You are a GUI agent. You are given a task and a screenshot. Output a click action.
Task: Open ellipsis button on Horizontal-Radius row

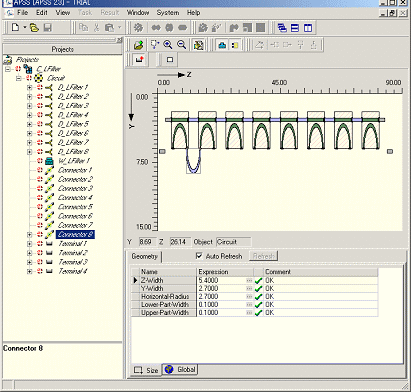coord(249,296)
